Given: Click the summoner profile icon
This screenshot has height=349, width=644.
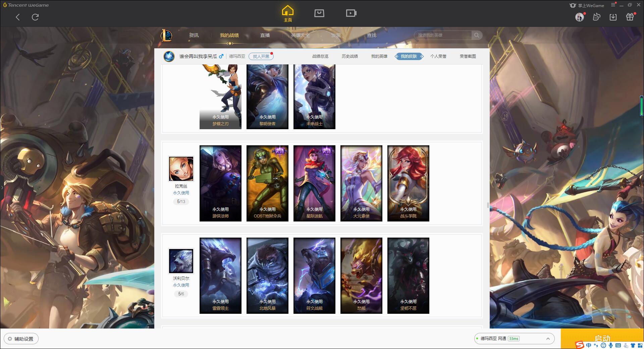Looking at the screenshot, I should click(x=169, y=56).
